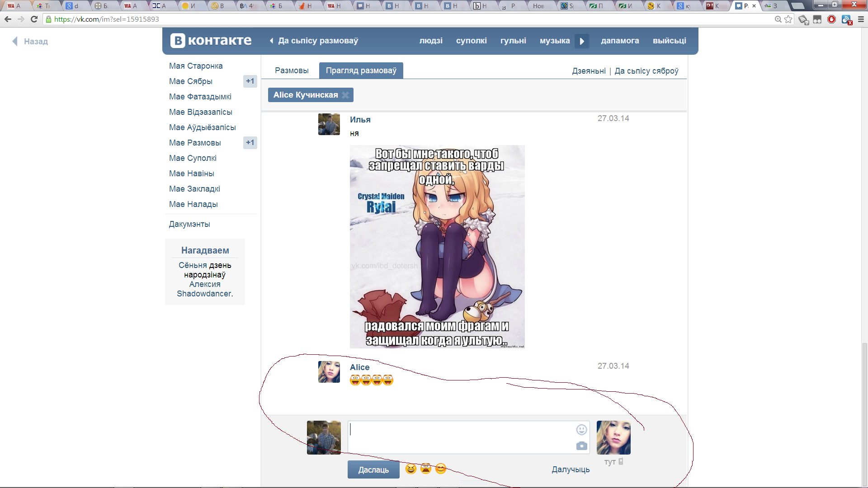Open Мае Сябры sidebar link
This screenshot has height=488, width=868.
191,81
